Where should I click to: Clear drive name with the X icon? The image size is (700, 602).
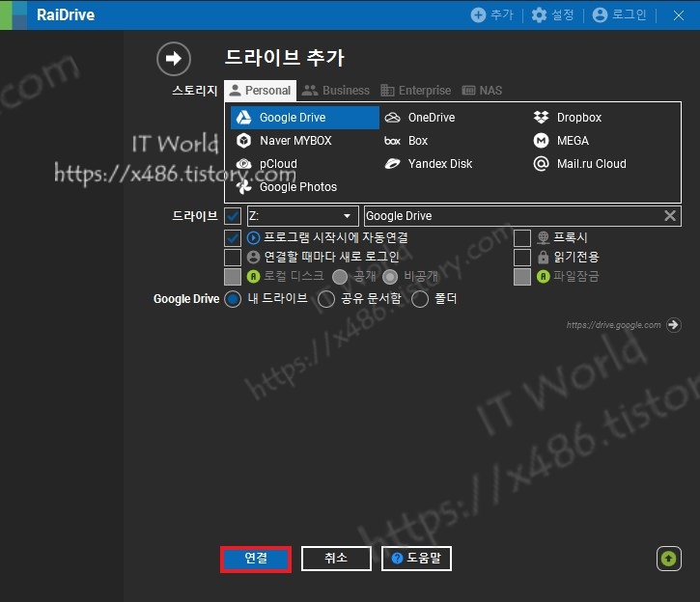pos(670,216)
